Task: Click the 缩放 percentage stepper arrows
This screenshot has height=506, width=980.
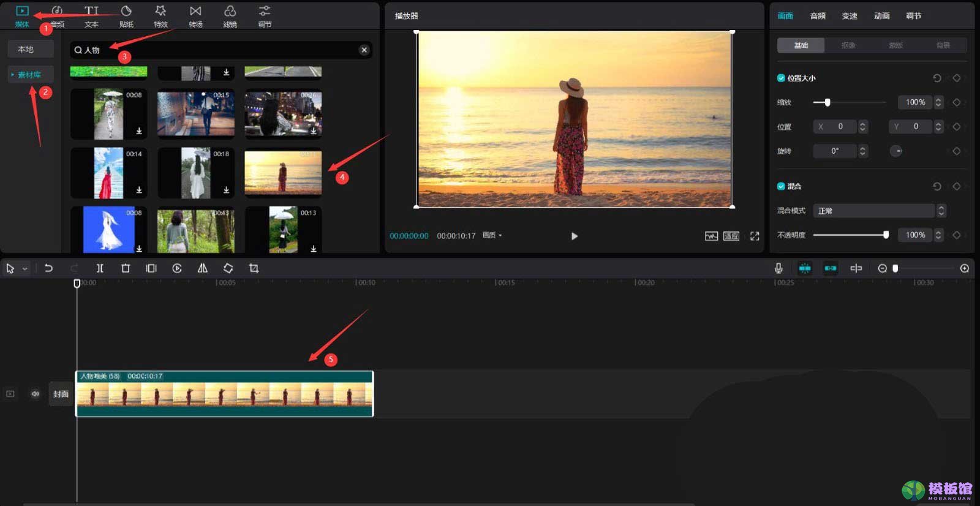Action: pos(938,102)
